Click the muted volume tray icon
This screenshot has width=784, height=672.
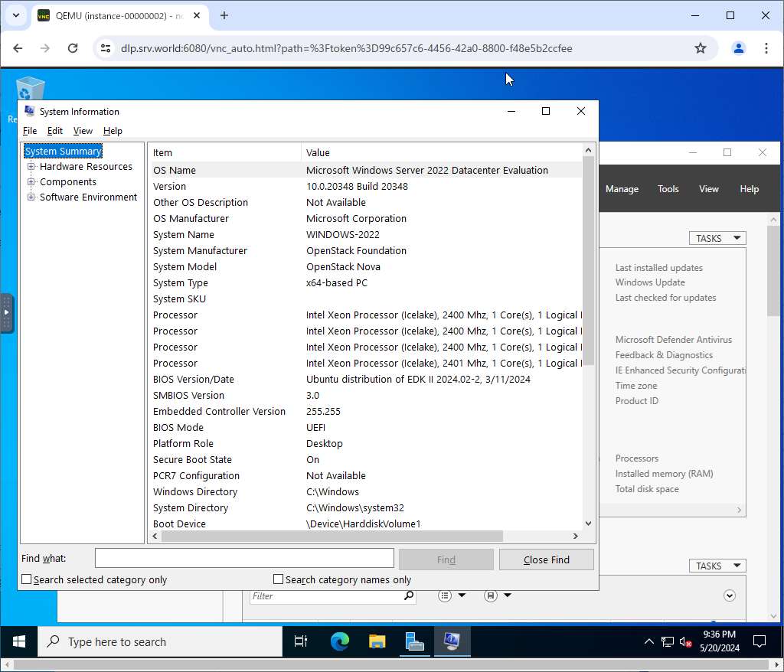pos(685,641)
